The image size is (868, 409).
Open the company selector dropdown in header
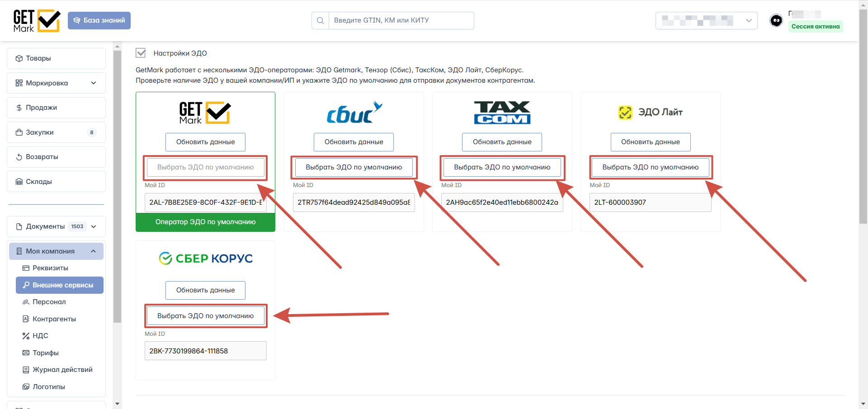pyautogui.click(x=706, y=20)
